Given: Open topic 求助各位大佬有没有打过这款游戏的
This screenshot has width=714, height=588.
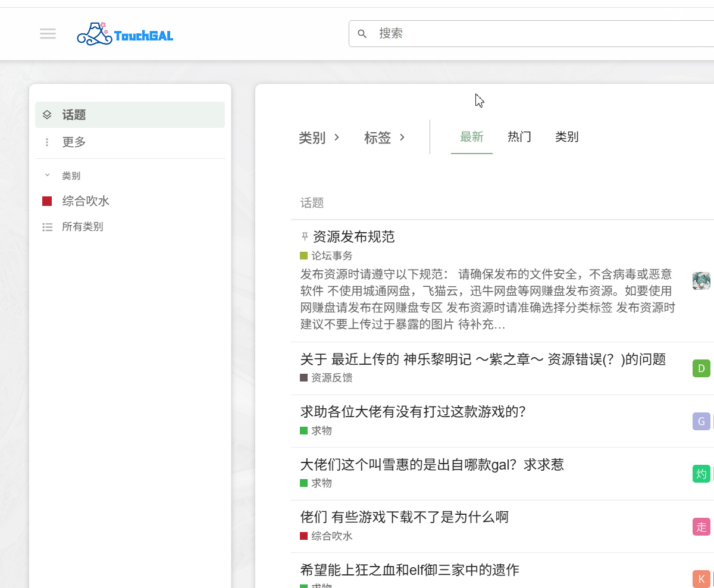Looking at the screenshot, I should pos(412,412).
